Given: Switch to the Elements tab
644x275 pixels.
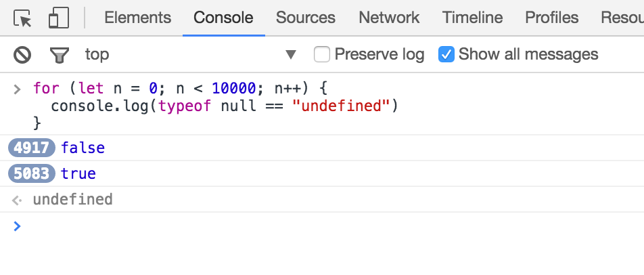Looking at the screenshot, I should pos(137,18).
